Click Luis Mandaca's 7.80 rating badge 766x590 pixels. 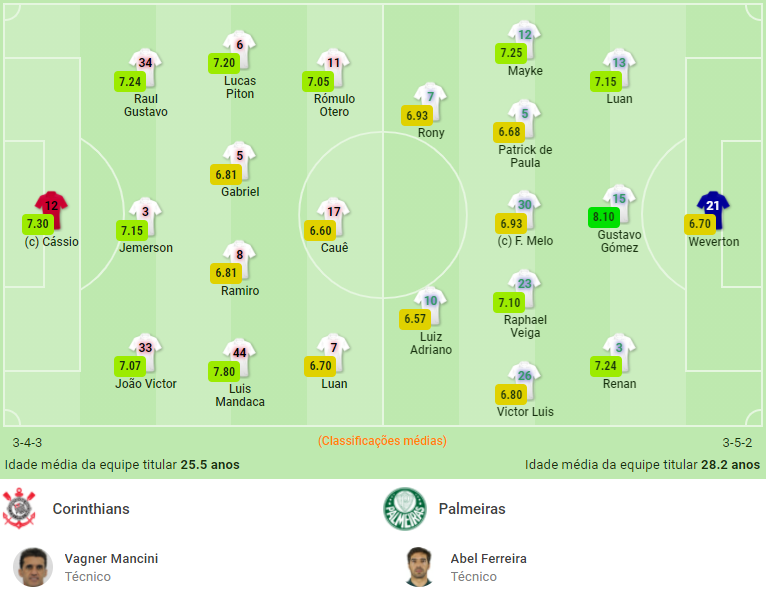point(224,371)
